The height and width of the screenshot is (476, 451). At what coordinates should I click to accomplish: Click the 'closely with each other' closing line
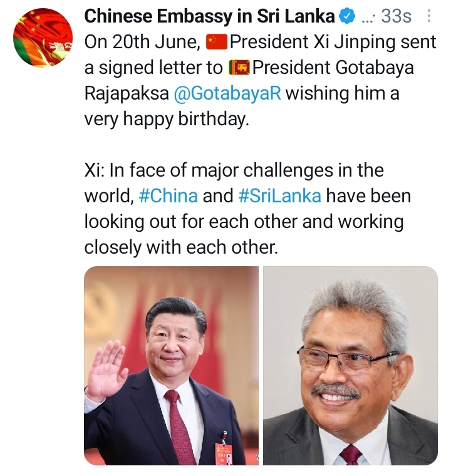[x=181, y=247]
